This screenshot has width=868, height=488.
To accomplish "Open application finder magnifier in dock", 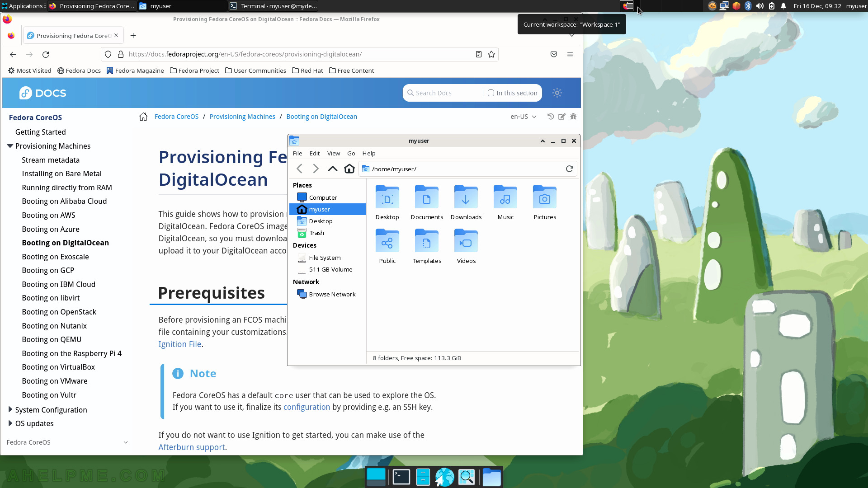I will point(467,477).
